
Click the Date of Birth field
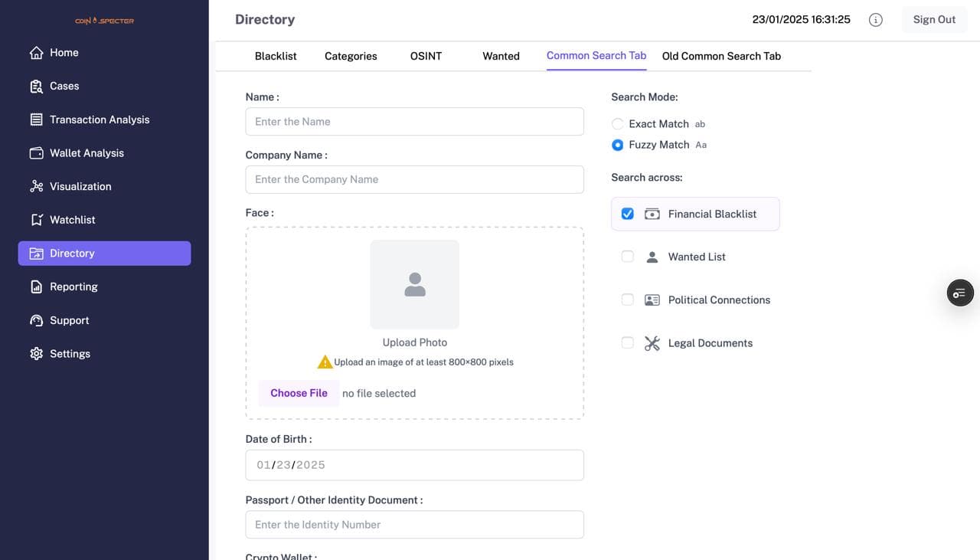click(x=414, y=465)
